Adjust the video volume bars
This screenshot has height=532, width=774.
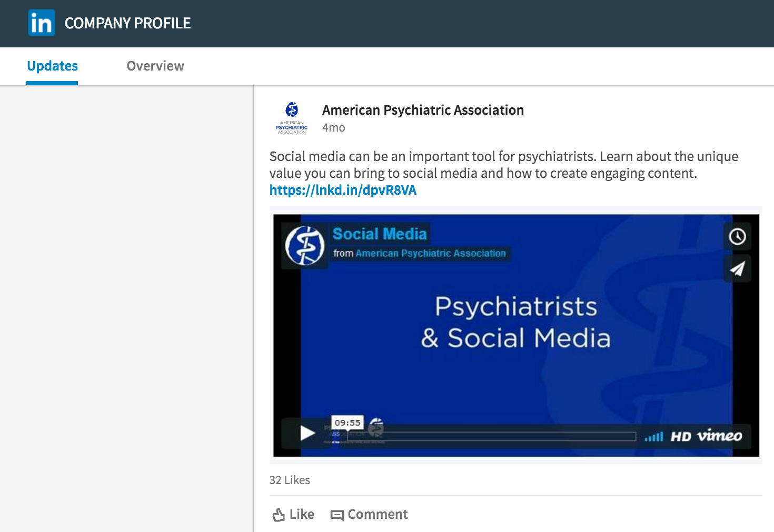[654, 437]
